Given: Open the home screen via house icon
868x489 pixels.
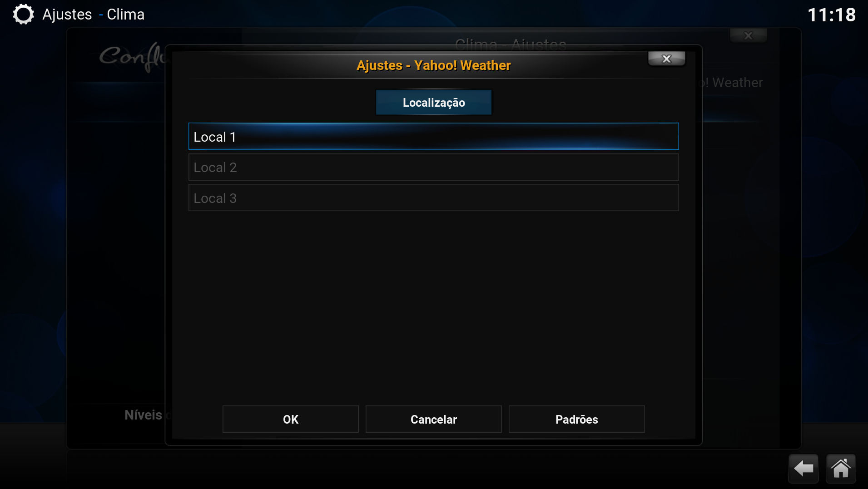Looking at the screenshot, I should point(841,468).
